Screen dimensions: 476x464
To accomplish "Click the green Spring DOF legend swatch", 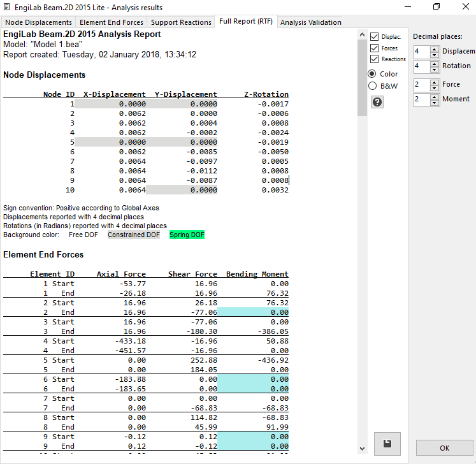I will coord(187,235).
